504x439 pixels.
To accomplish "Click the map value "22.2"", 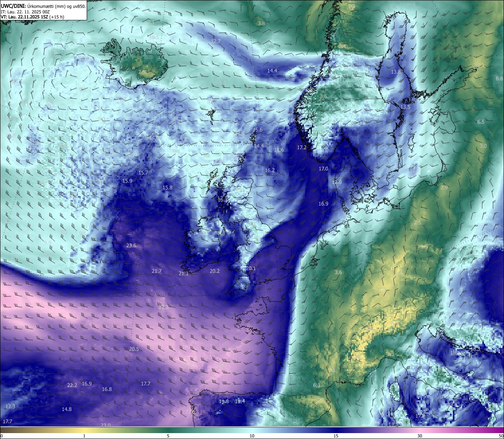I will (72, 385).
